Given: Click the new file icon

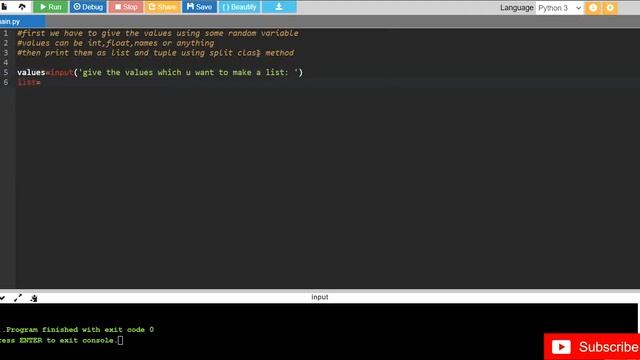Looking at the screenshot, I should (4, 7).
